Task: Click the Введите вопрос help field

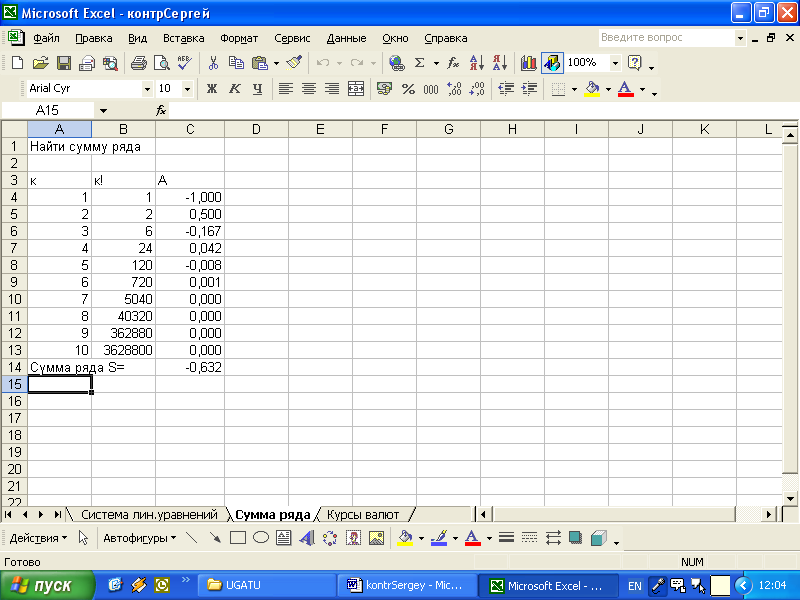Action: 666,37
